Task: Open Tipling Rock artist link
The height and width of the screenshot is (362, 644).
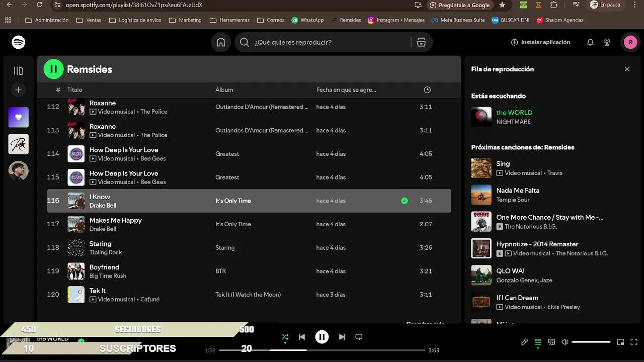Action: (x=106, y=252)
